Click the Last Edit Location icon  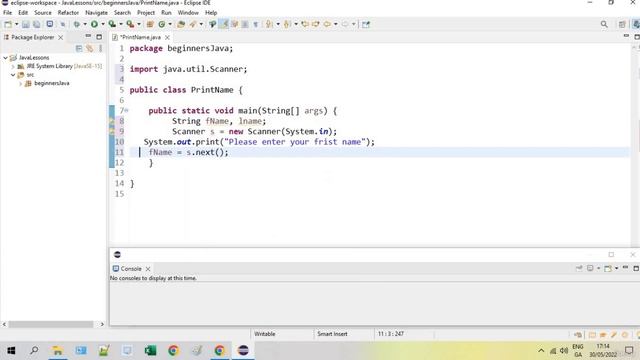coord(305,24)
